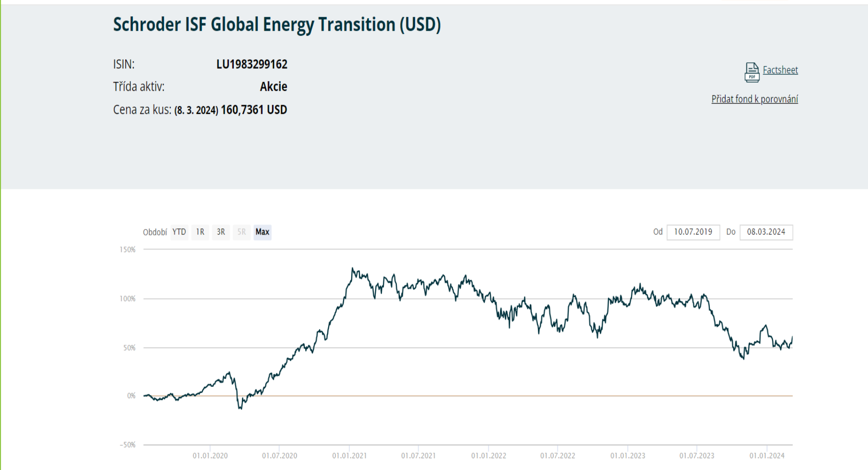Select the disabled 5R period button
This screenshot has width=868, height=470.
point(241,232)
